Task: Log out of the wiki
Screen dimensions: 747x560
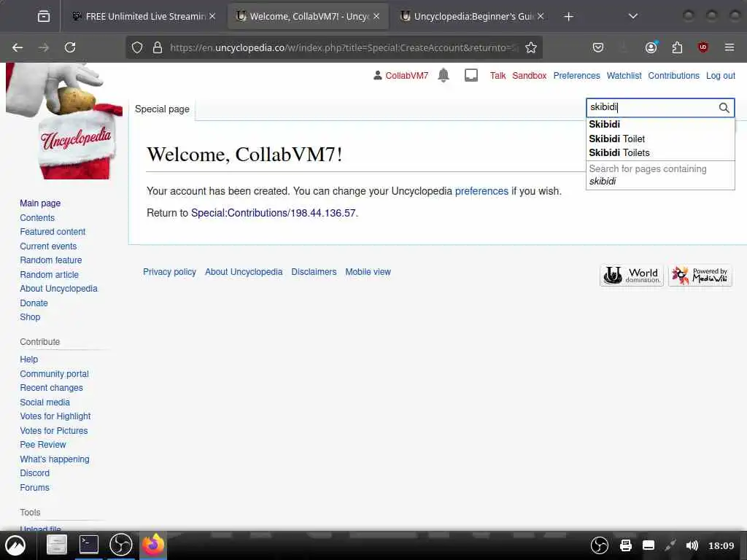Action: 720,76
